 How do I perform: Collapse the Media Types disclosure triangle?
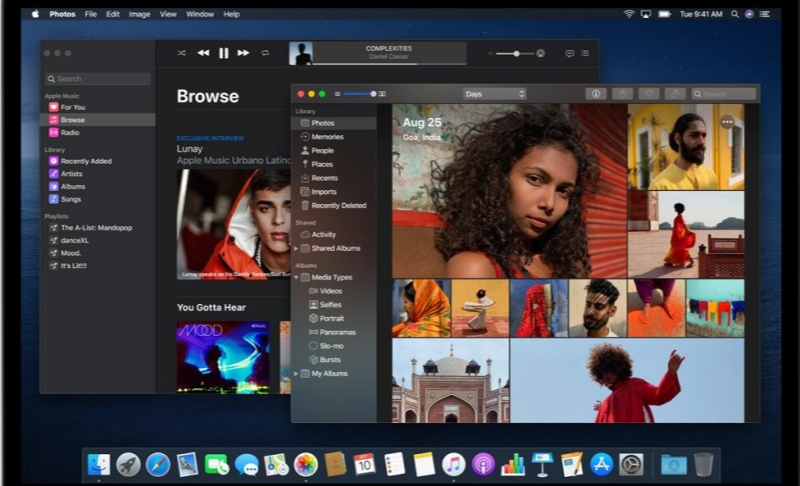click(x=296, y=277)
